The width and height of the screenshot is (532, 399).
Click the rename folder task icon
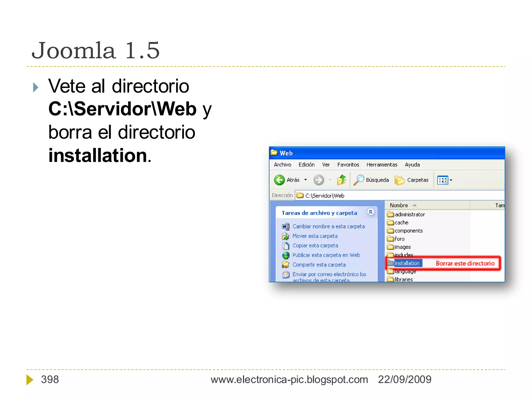[286, 227]
